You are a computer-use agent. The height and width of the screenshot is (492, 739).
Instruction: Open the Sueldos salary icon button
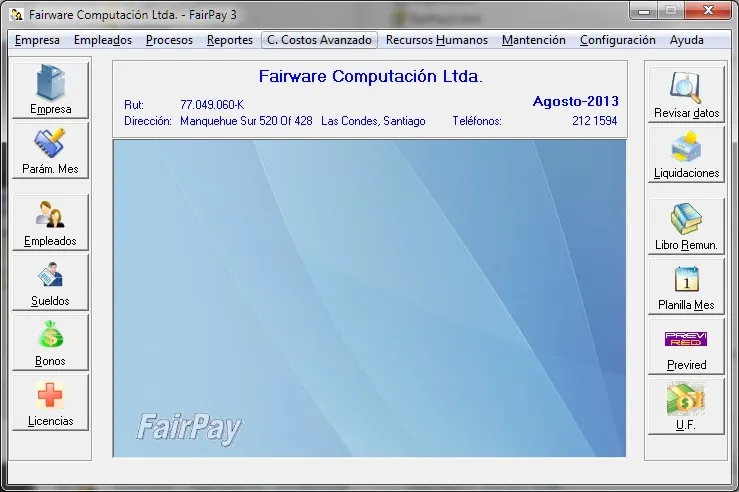50,282
